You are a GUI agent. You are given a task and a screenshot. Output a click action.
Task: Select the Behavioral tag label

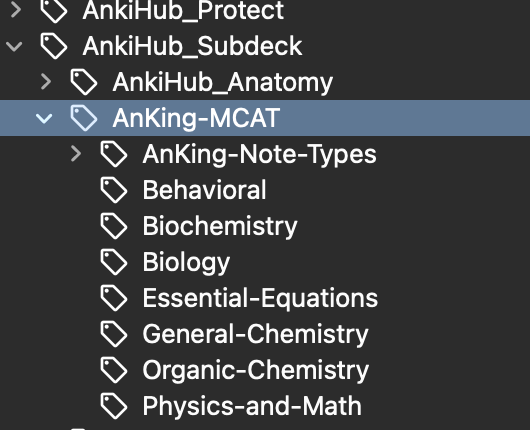(x=204, y=190)
